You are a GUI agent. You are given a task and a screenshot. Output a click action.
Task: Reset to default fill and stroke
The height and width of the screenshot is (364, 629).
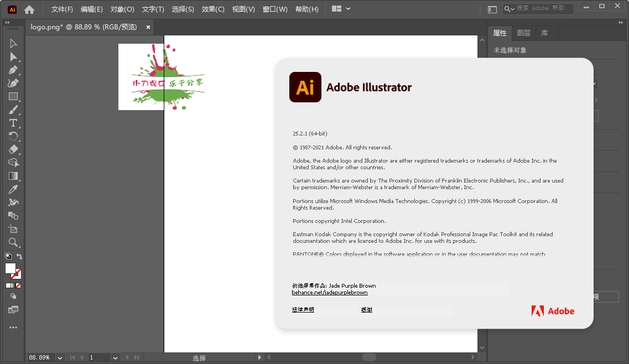coord(8,256)
